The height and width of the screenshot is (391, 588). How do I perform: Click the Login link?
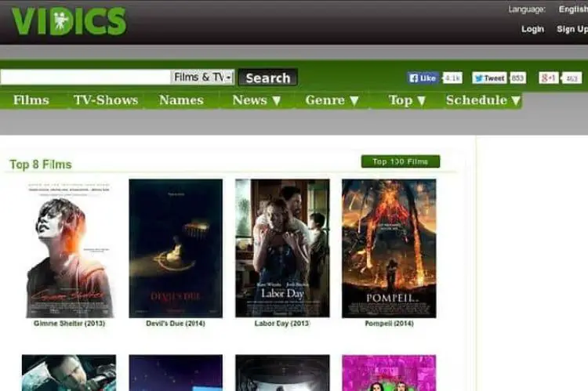coord(532,29)
